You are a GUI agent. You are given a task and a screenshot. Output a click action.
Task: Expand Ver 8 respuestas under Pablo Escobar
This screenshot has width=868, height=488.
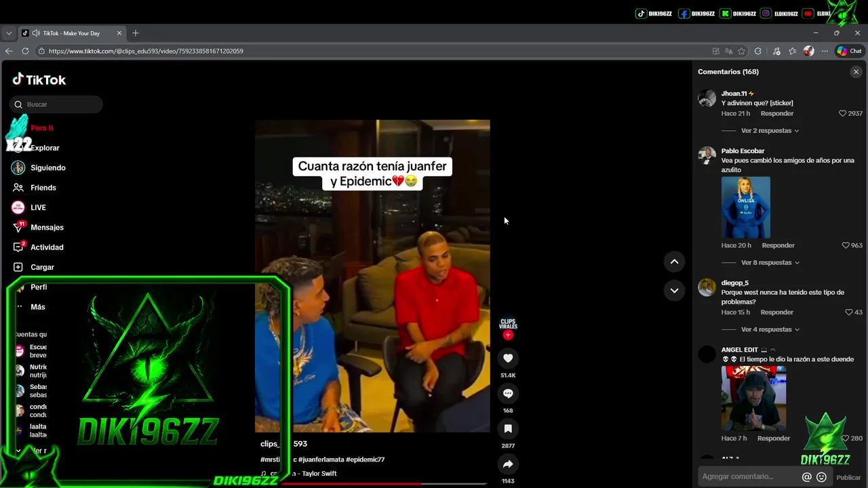770,263
